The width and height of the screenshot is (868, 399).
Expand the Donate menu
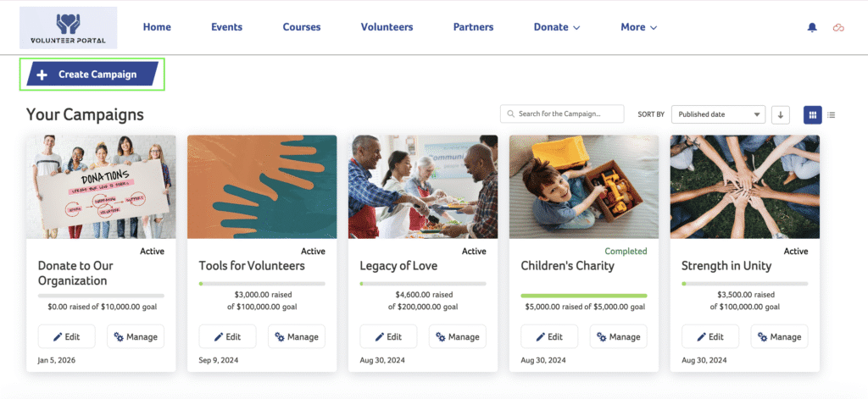pyautogui.click(x=556, y=27)
